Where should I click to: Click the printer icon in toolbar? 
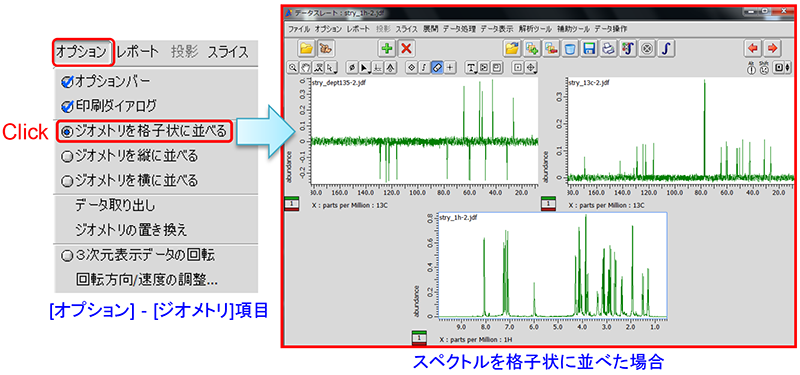(608, 48)
